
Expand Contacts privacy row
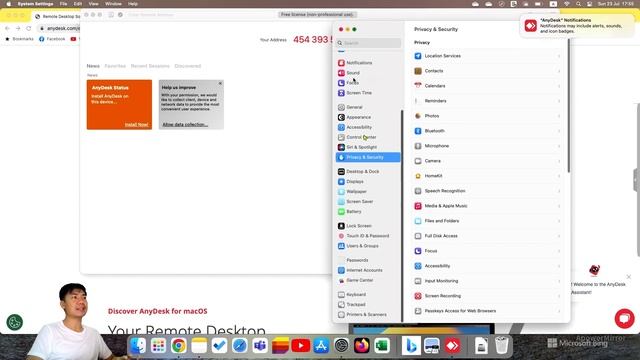tap(487, 71)
